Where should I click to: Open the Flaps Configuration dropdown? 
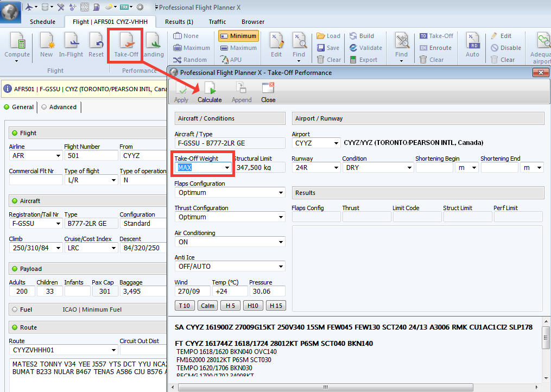281,193
